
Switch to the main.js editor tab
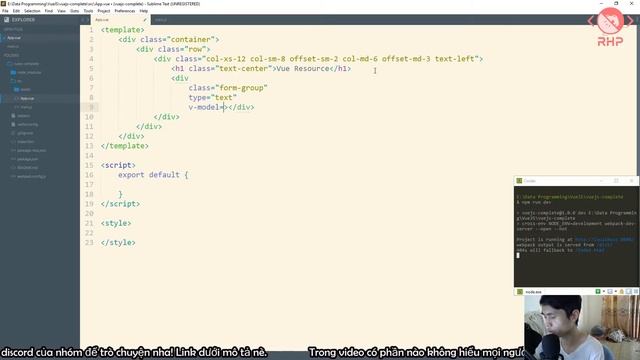pos(161,20)
